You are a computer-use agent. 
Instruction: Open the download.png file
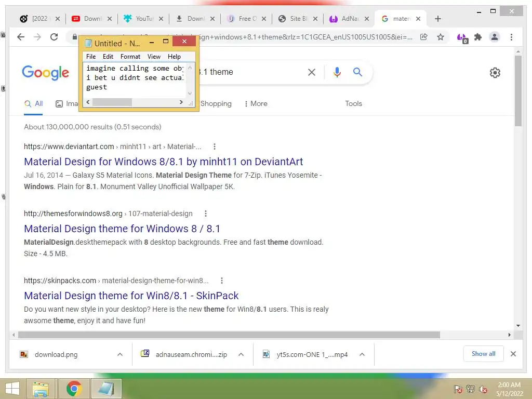click(56, 354)
